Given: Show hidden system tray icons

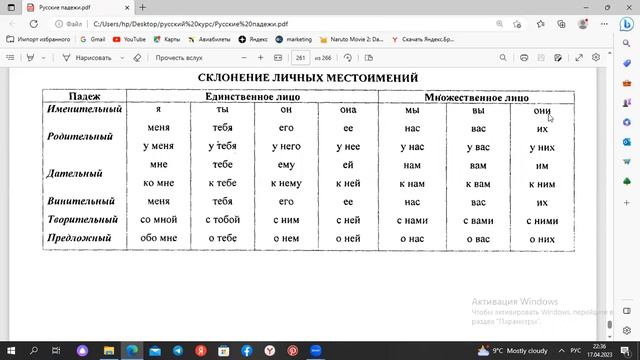Looking at the screenshot, I should (562, 351).
